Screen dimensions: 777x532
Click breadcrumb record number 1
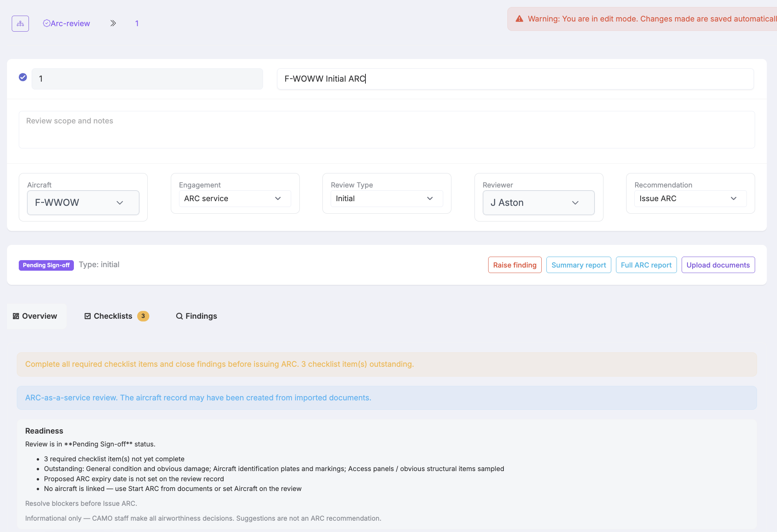[137, 23]
